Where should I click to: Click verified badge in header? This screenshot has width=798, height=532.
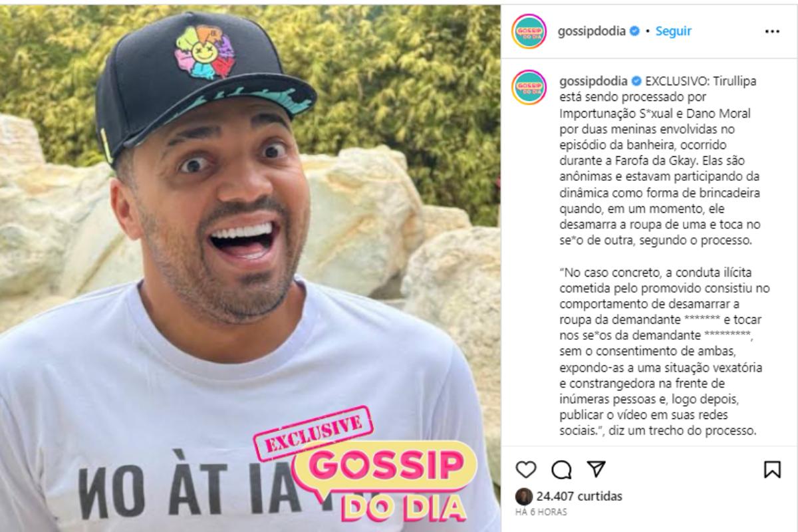coord(635,31)
